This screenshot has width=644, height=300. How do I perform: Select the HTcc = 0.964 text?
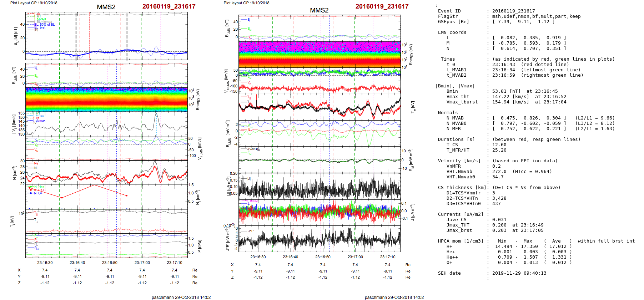coord(532,172)
